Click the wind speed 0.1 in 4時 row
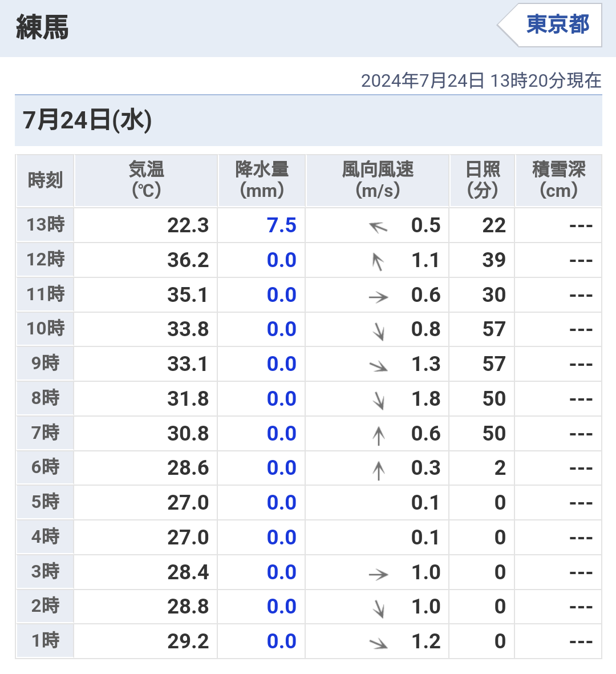This screenshot has width=616, height=674. coord(425,537)
